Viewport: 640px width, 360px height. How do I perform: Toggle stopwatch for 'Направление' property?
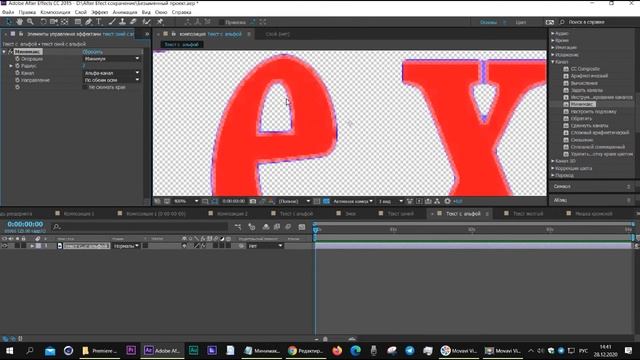[x=17, y=80]
